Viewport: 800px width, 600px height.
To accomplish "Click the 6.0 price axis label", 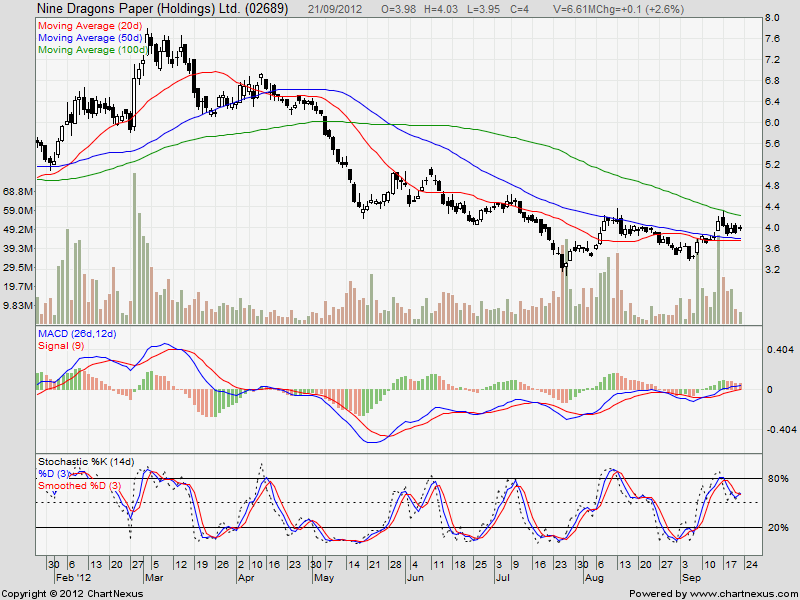I will (772, 123).
